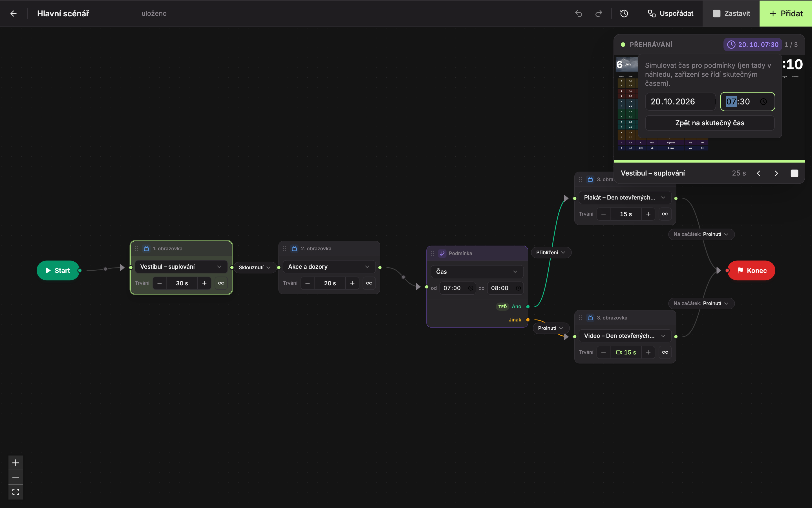
Task: Click Zpět na skutečný čas button
Action: point(710,123)
